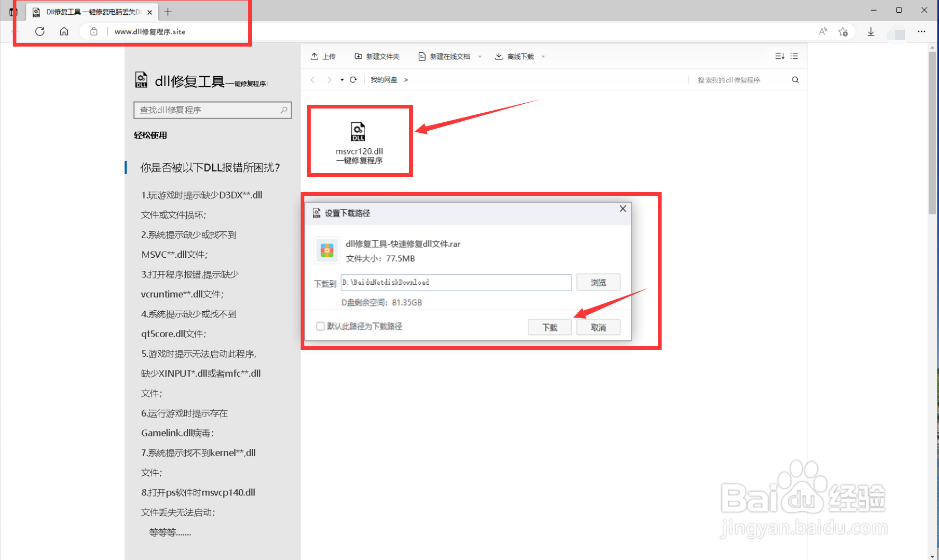Switch to list view icon
Image resolution: width=939 pixels, height=560 pixels.
click(x=794, y=56)
